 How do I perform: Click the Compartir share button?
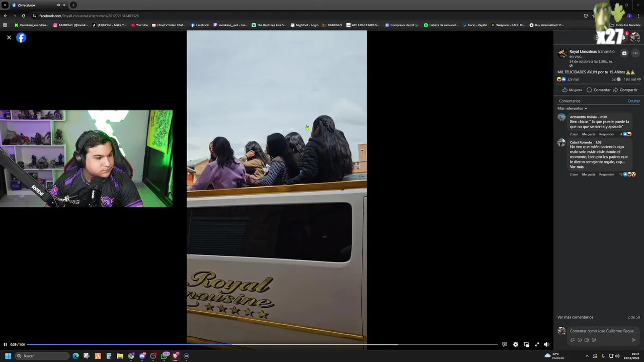(x=625, y=90)
